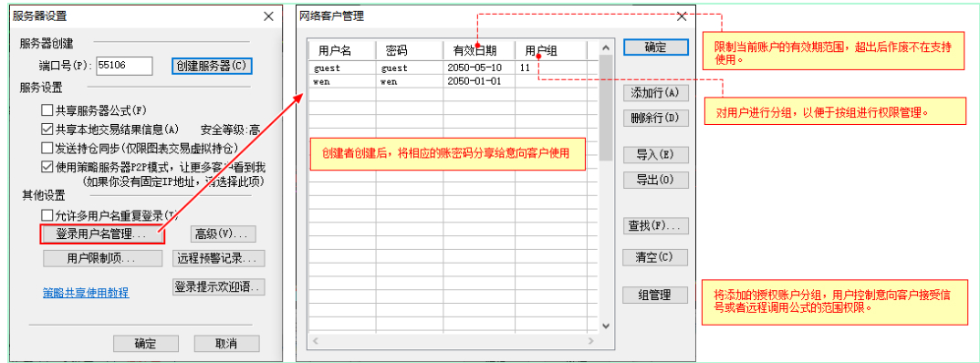Close the 服务器设置 dialog
Viewport: 980px width, 363px height.
click(269, 16)
